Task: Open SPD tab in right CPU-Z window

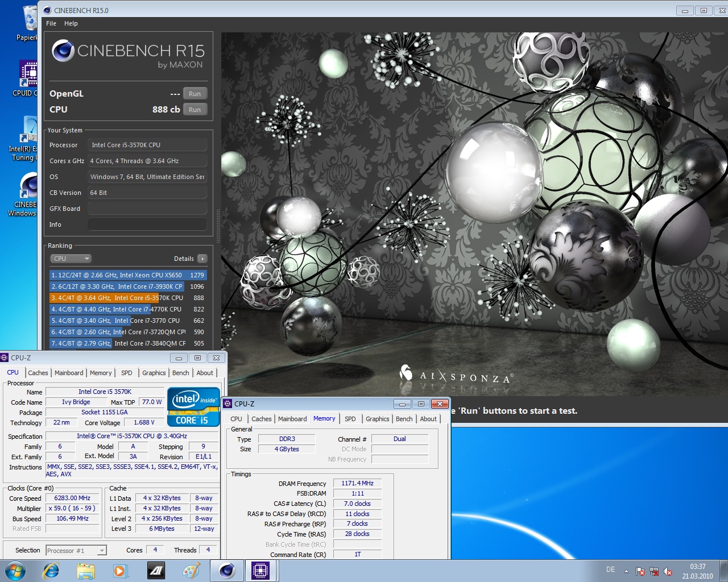Action: coord(350,419)
